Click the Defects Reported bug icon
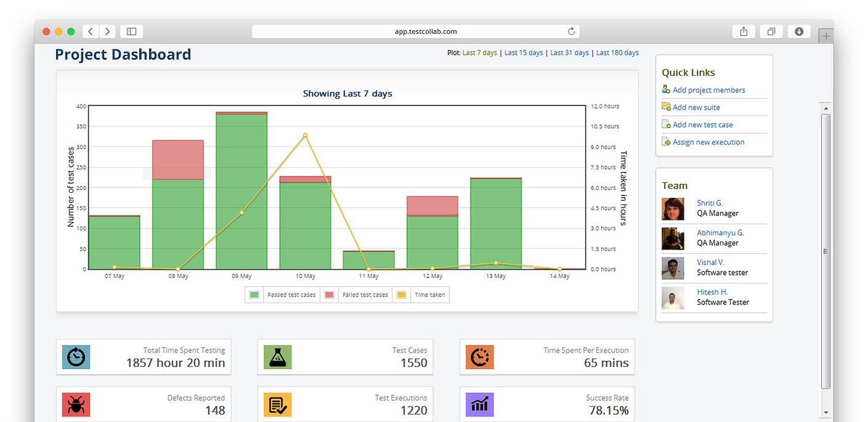 76,405
